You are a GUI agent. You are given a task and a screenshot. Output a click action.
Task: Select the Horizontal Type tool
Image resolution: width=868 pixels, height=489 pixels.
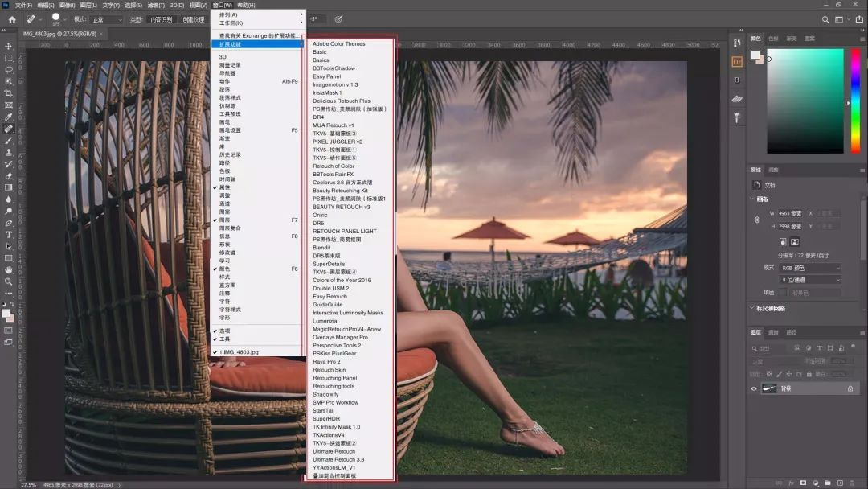coord(9,236)
